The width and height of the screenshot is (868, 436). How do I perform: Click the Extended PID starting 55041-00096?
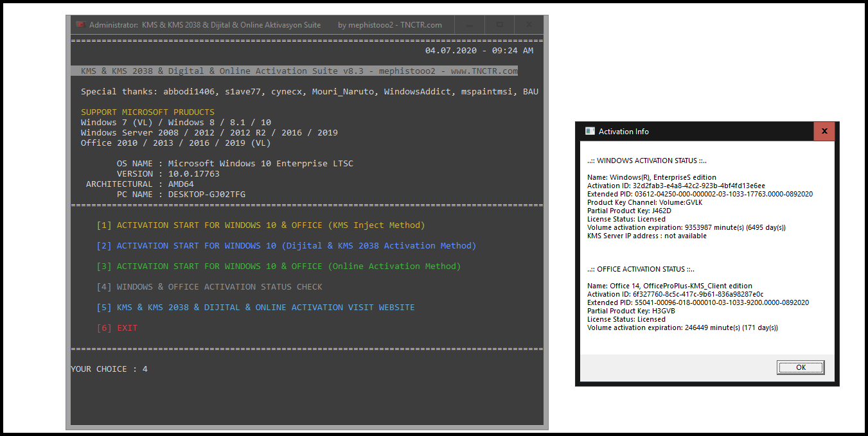(698, 302)
